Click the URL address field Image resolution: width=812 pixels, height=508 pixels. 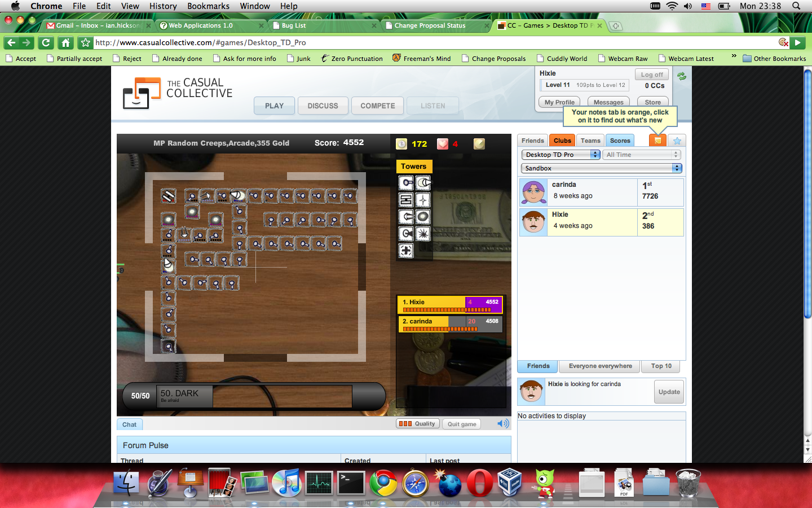(434, 42)
